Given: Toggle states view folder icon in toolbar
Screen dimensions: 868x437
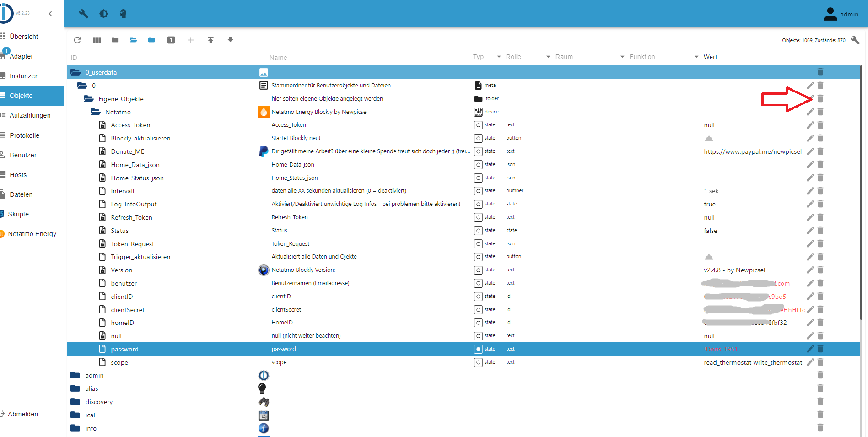Looking at the screenshot, I should click(x=151, y=40).
